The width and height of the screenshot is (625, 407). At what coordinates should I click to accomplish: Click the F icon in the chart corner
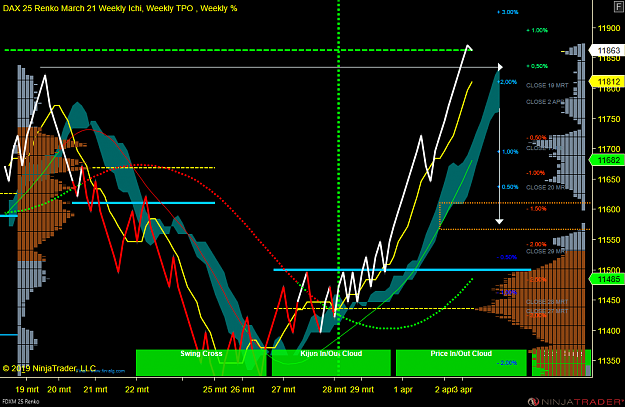pos(619,6)
